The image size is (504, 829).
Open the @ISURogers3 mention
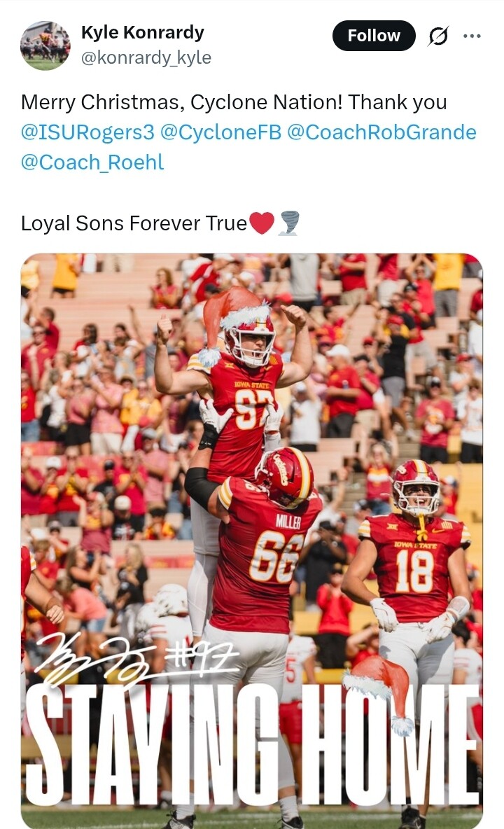87,132
